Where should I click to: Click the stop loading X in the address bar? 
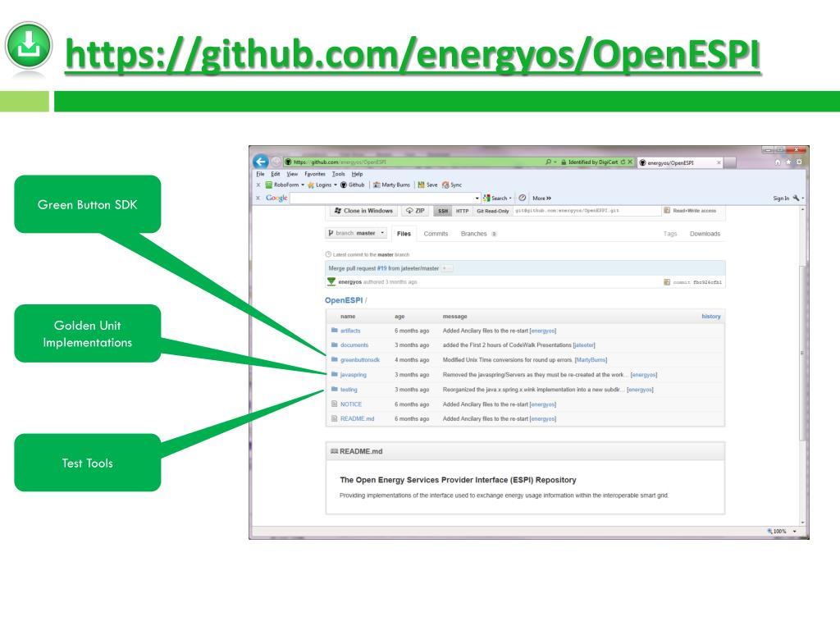[x=630, y=162]
